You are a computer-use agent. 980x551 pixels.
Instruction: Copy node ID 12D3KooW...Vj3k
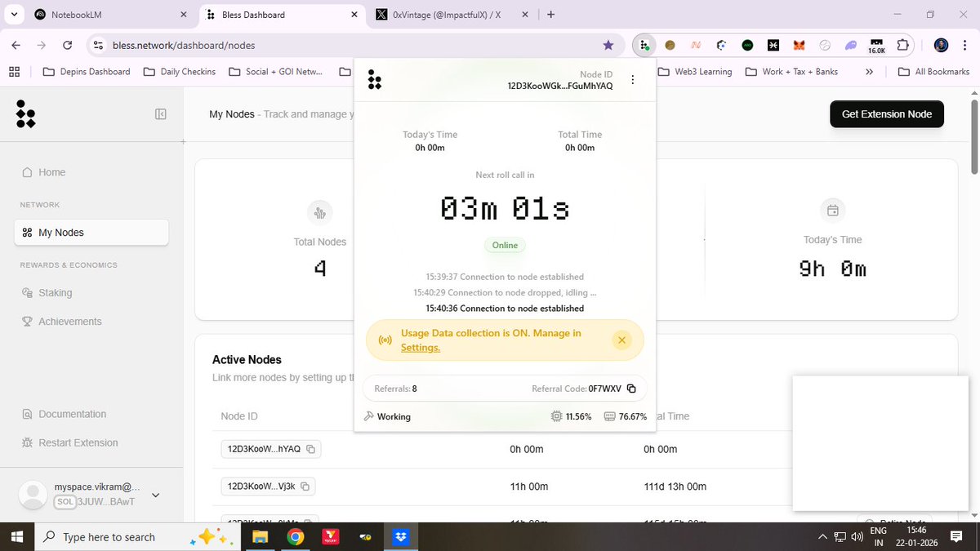point(305,487)
